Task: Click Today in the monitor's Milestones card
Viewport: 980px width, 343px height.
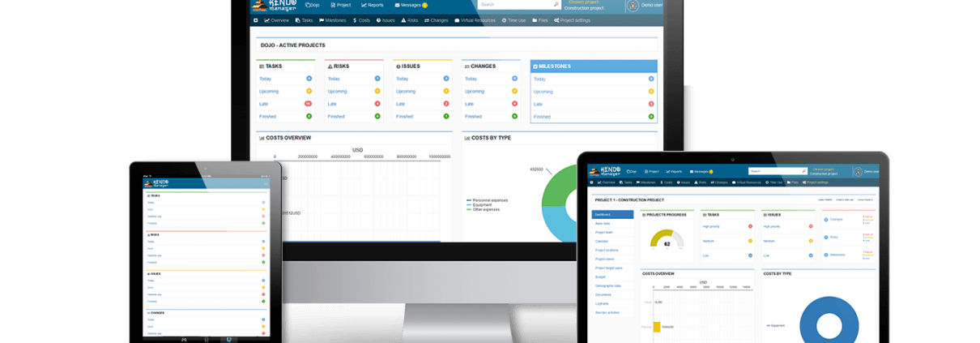Action: [539, 79]
